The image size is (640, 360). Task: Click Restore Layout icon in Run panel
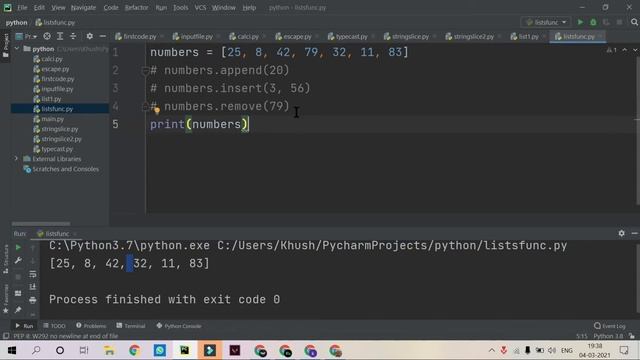click(18, 293)
